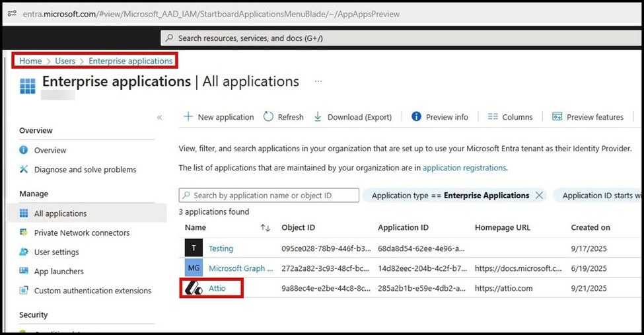The height and width of the screenshot is (335, 644).
Task: Select Diagnose and solve problems item
Action: 85,170
